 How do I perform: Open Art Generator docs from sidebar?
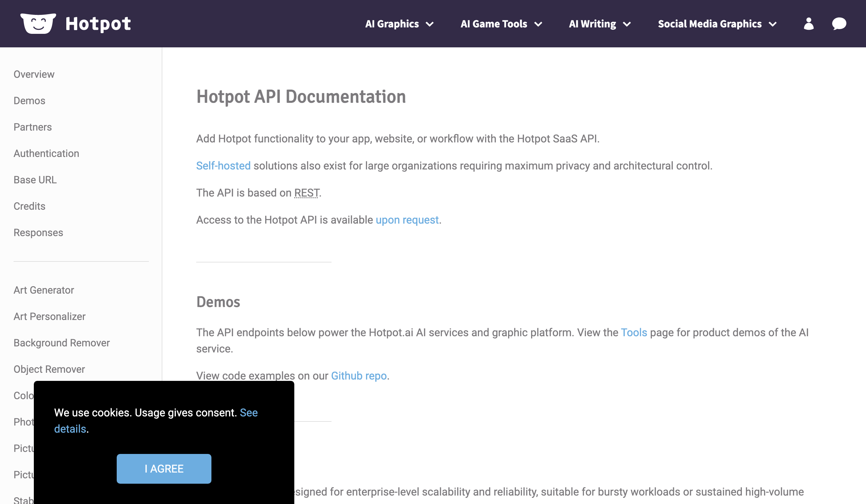[x=44, y=290]
